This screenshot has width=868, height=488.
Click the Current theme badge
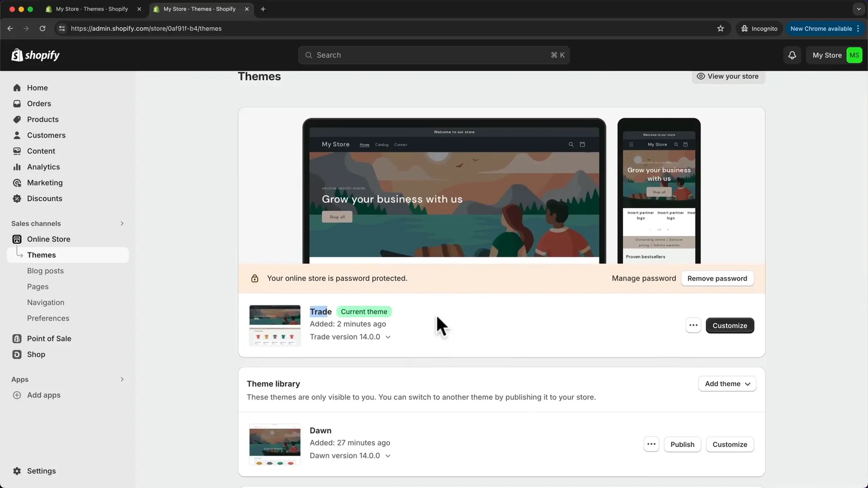click(364, 312)
